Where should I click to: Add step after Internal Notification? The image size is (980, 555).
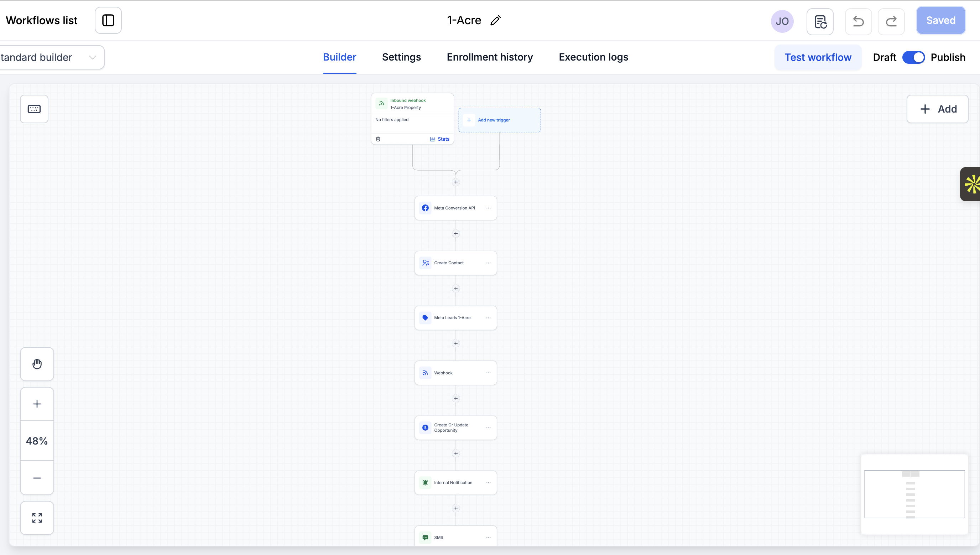point(456,508)
